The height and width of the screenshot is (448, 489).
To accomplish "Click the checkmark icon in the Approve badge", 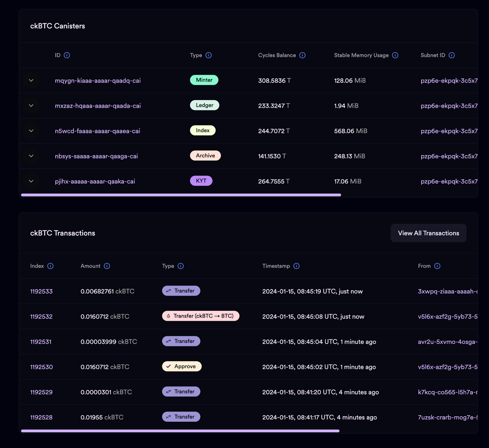I will (x=168, y=366).
